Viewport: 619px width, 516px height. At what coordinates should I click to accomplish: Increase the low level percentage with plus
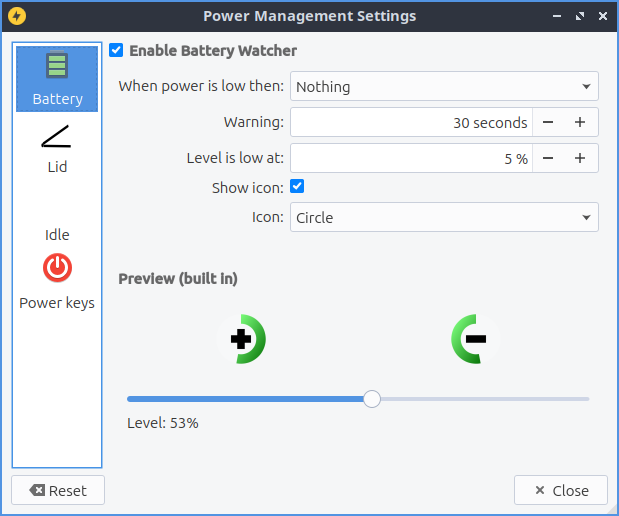click(x=580, y=158)
